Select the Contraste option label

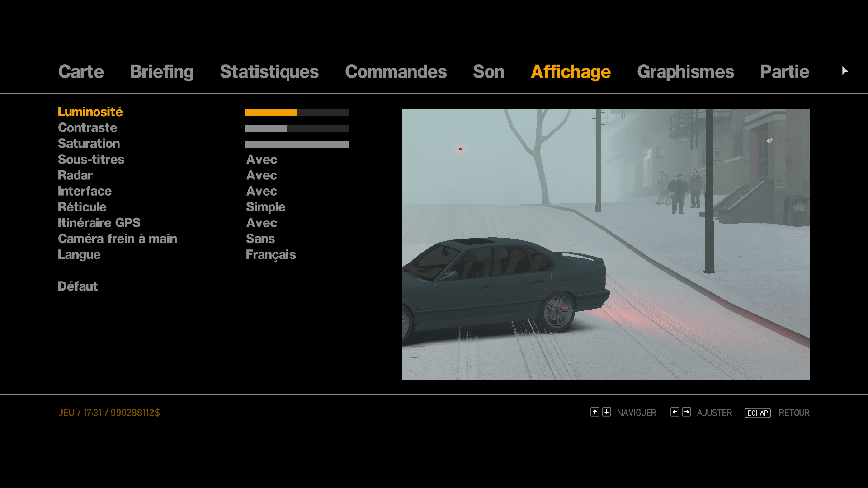click(87, 128)
